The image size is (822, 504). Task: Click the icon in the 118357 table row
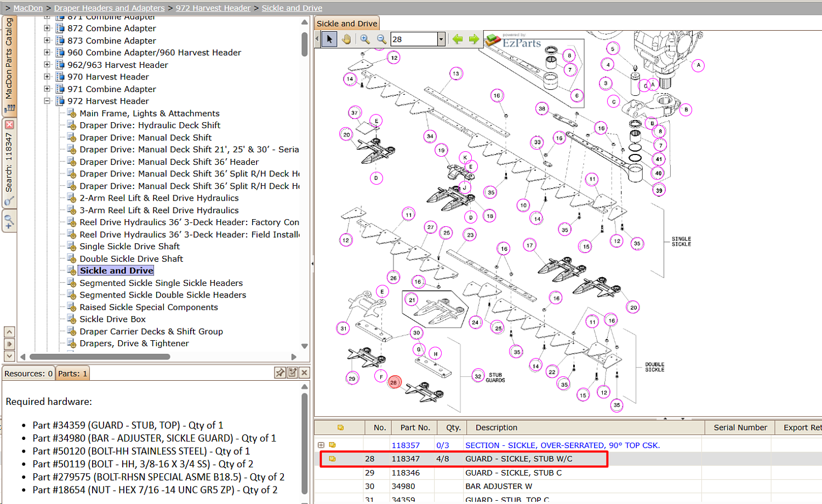(332, 445)
